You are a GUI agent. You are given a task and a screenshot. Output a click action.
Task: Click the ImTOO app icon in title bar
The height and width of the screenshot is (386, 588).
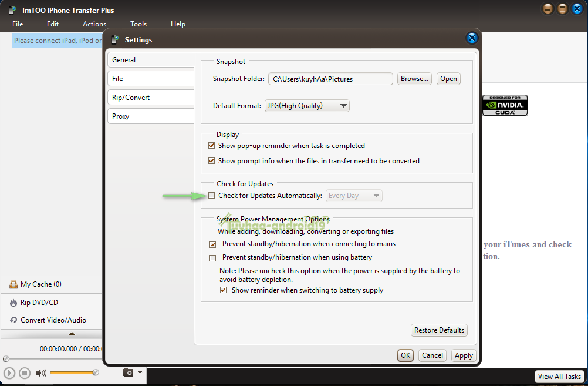(x=13, y=10)
